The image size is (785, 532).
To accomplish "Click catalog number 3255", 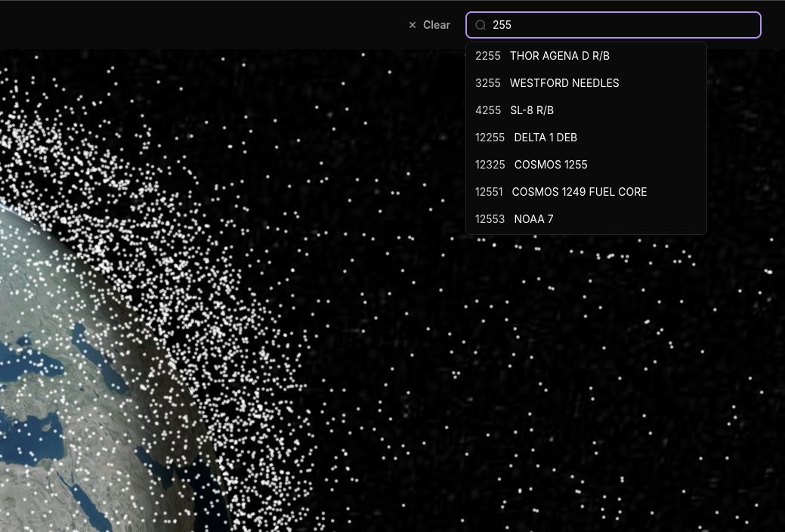I will [x=487, y=83].
